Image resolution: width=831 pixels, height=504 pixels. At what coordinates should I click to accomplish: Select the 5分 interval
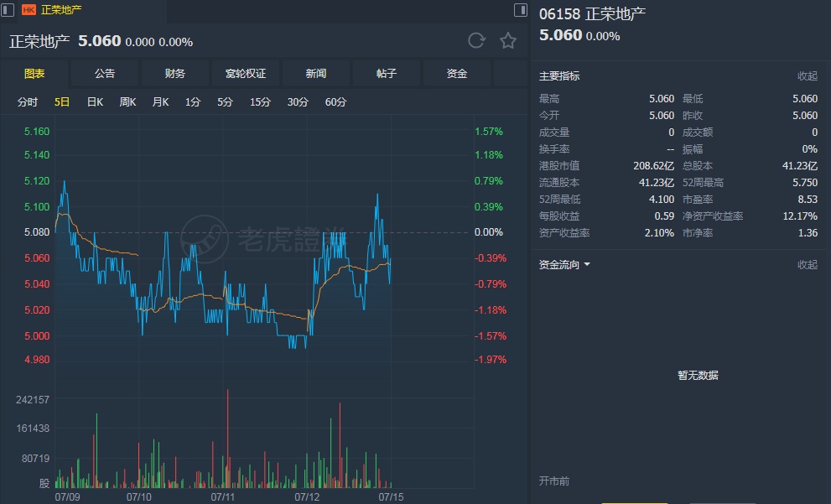tap(226, 101)
